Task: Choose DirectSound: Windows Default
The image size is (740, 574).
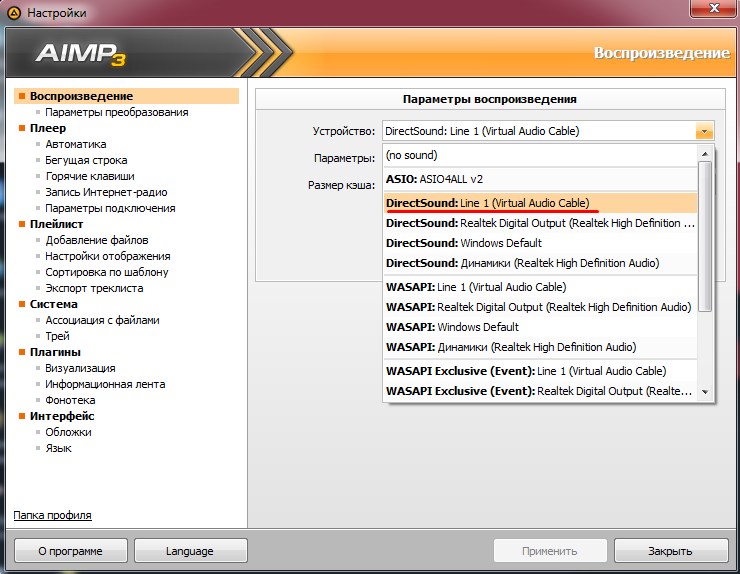Action: (540, 243)
